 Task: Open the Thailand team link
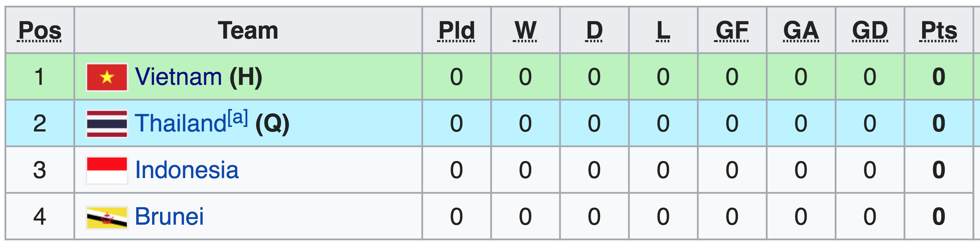(x=181, y=124)
